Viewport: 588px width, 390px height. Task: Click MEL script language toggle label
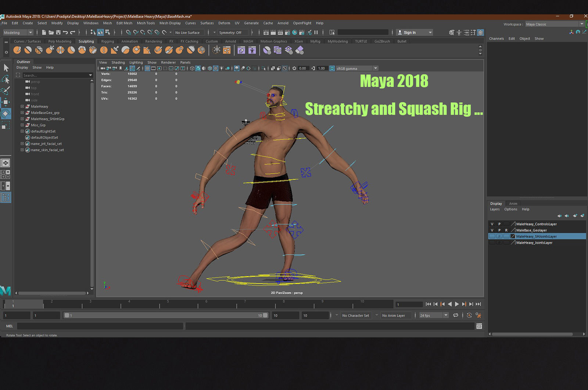click(x=10, y=326)
